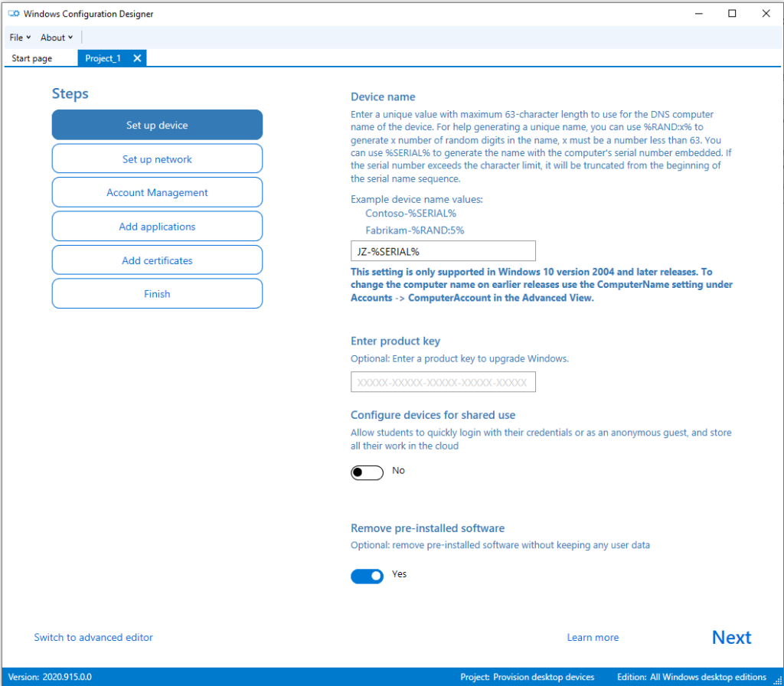
Task: Turn off Remove pre-installed software toggle
Action: pyautogui.click(x=367, y=577)
